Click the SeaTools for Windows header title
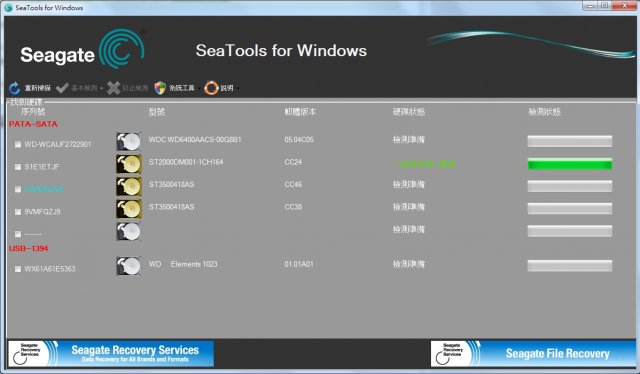This screenshot has width=640, height=374. click(x=281, y=51)
